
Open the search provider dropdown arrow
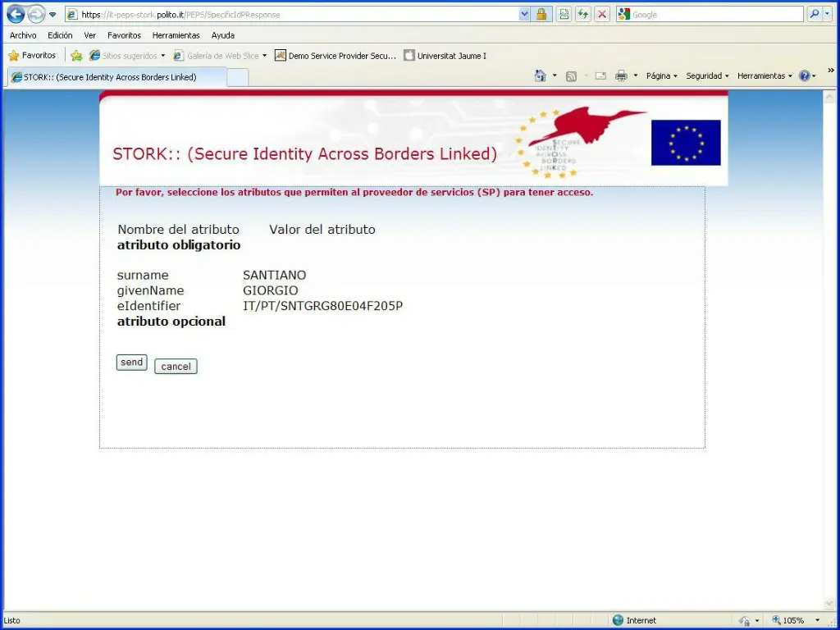click(x=827, y=15)
